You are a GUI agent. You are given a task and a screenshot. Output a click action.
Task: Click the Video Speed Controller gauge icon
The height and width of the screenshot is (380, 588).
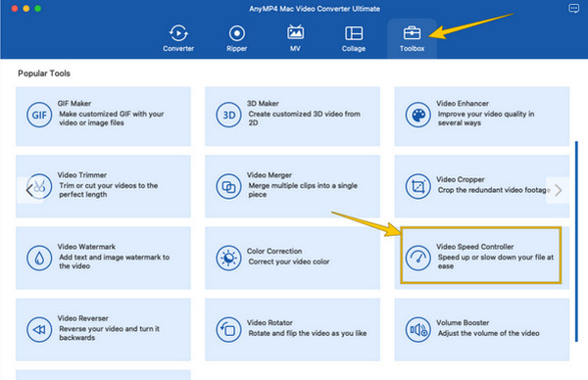click(x=417, y=258)
